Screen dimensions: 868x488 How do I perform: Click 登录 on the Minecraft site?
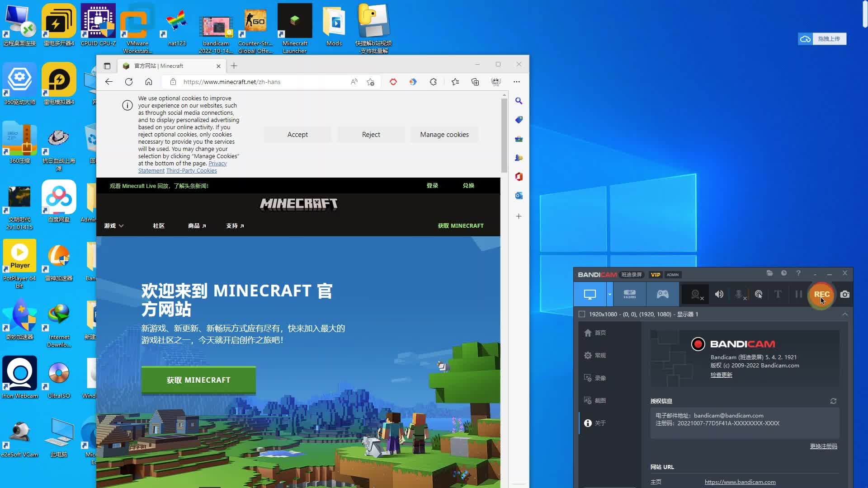[432, 186]
